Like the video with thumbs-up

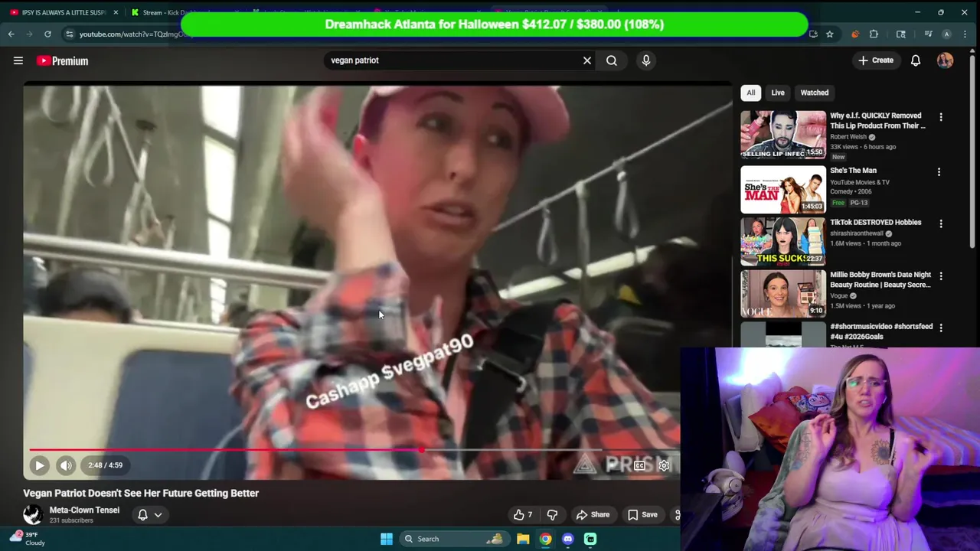(524, 515)
